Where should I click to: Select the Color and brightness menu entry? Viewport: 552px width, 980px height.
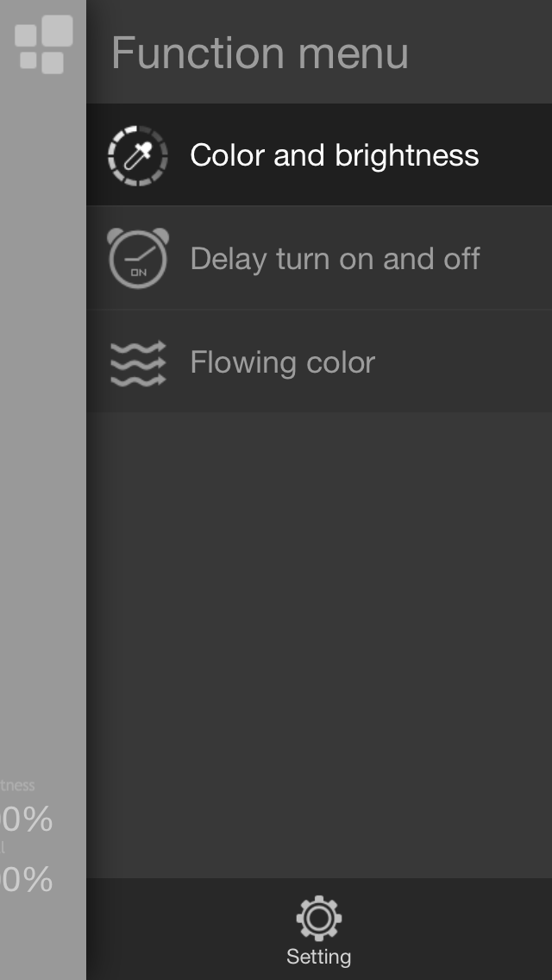[x=319, y=154]
